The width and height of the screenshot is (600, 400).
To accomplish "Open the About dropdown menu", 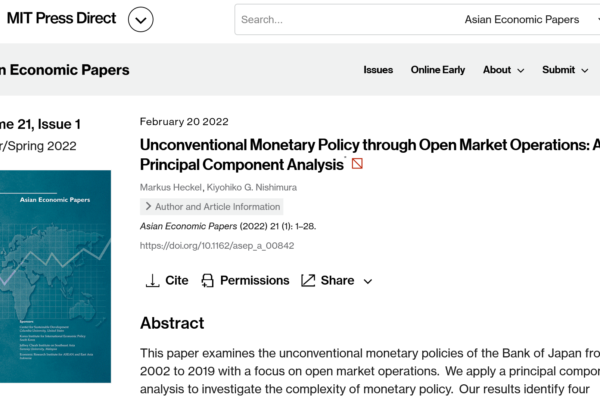I will 503,70.
